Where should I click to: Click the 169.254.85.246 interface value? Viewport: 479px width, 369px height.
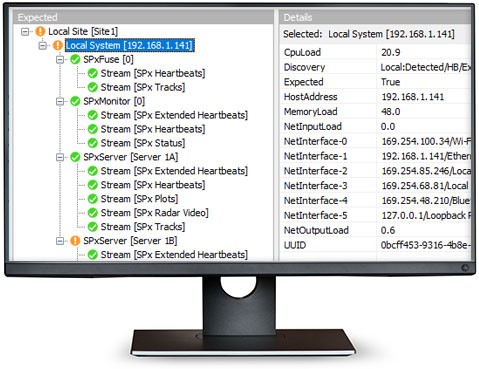click(426, 171)
